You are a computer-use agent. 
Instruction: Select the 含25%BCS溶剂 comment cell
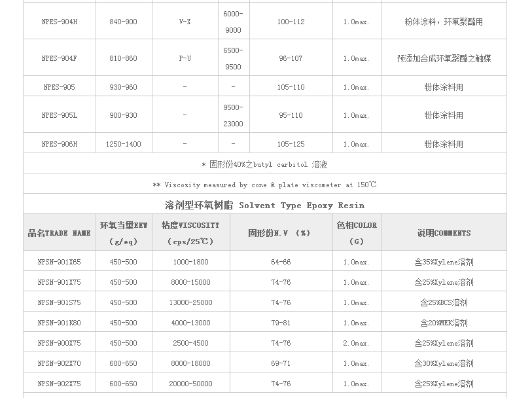444,302
